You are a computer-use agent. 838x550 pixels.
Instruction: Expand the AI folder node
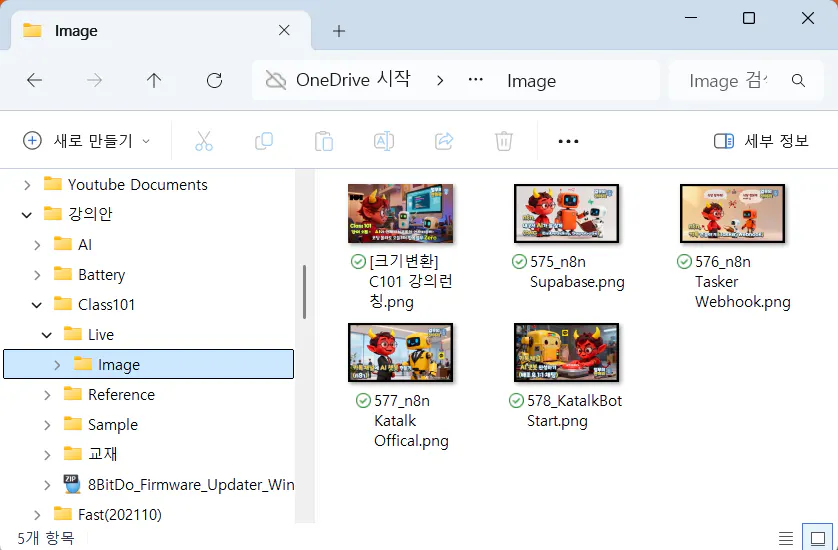(x=37, y=245)
